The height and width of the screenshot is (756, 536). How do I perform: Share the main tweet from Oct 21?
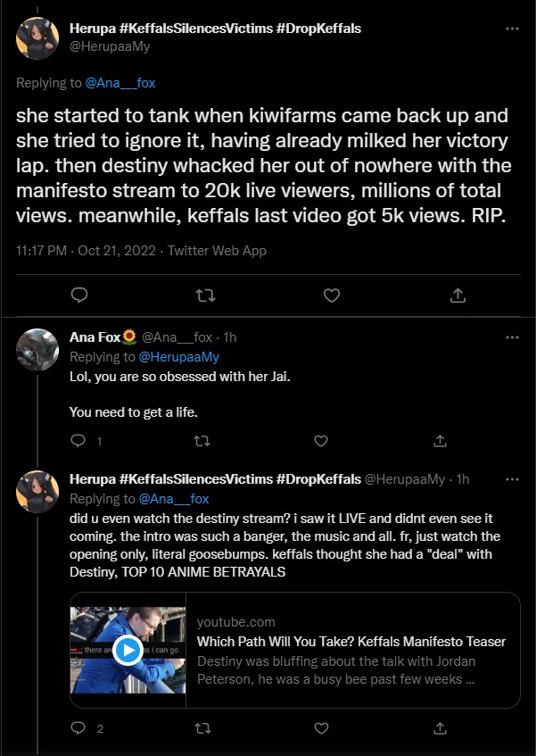[x=457, y=295]
